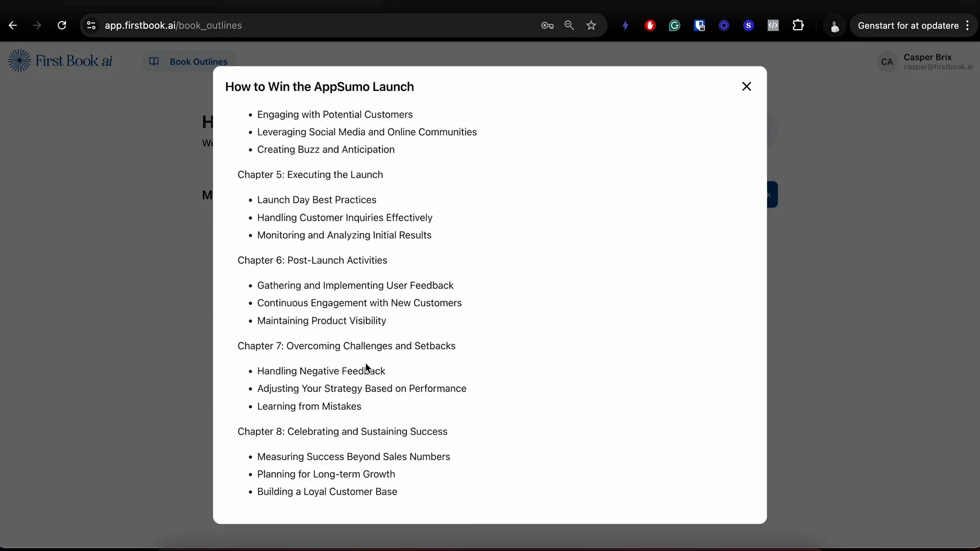
Task: Close the book outline modal dialog
Action: pyautogui.click(x=746, y=86)
